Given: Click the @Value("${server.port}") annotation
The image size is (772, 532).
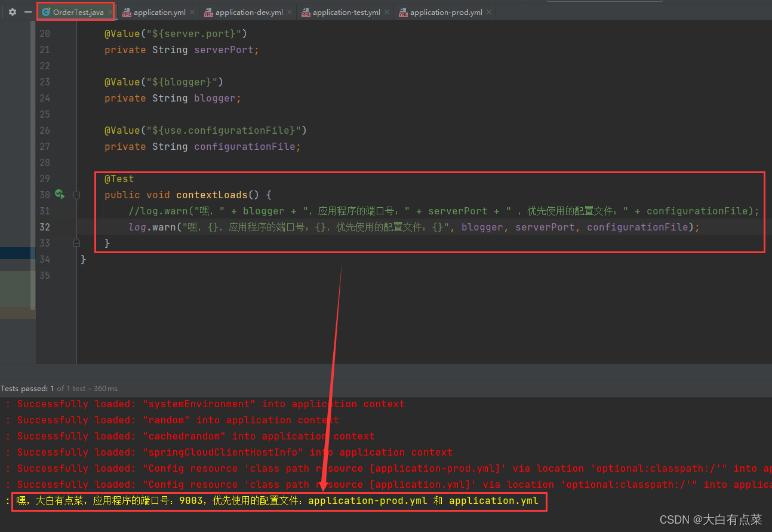Looking at the screenshot, I should pyautogui.click(x=176, y=33).
